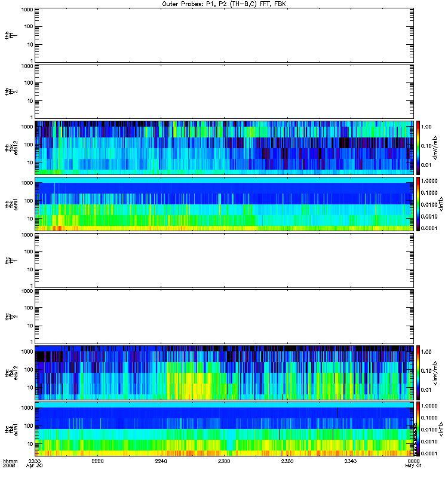Screen dimensions: 448x478
Task: Click the 'thb fff 1' axis label
Action: (11, 35)
